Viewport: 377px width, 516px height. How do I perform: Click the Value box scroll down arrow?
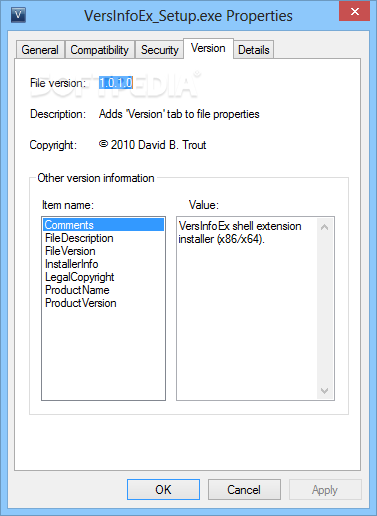tap(324, 390)
